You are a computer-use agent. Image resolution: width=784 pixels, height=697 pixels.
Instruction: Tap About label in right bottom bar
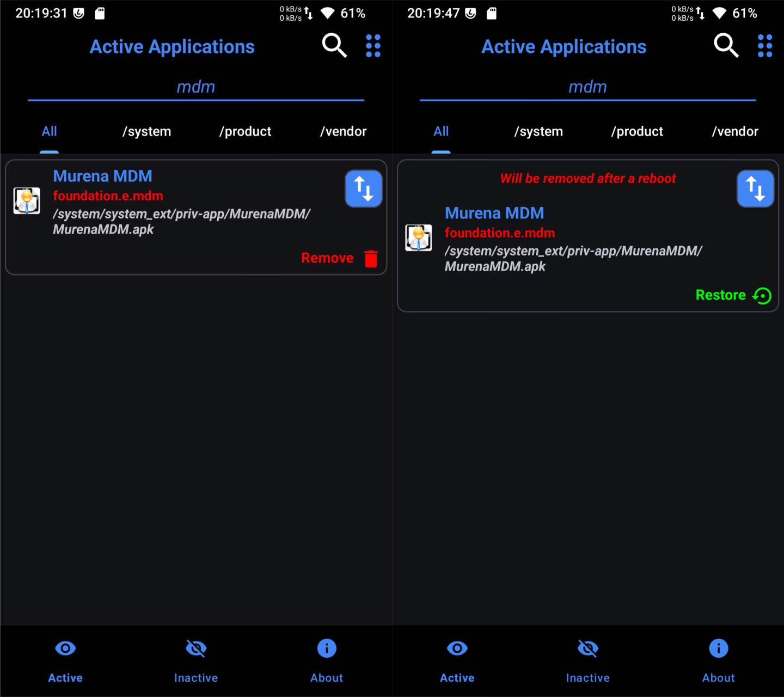point(719,678)
